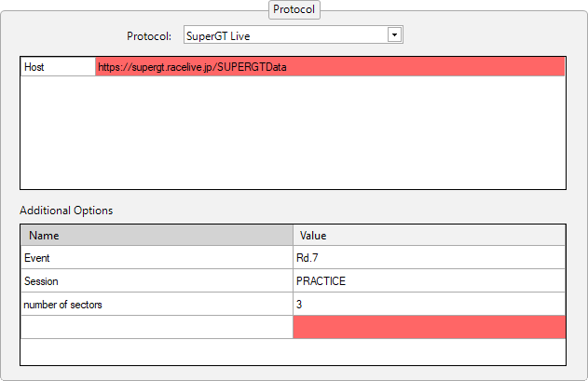The height and width of the screenshot is (381, 588).
Task: Open the Protocol dropdown arrow
Action: coord(394,34)
